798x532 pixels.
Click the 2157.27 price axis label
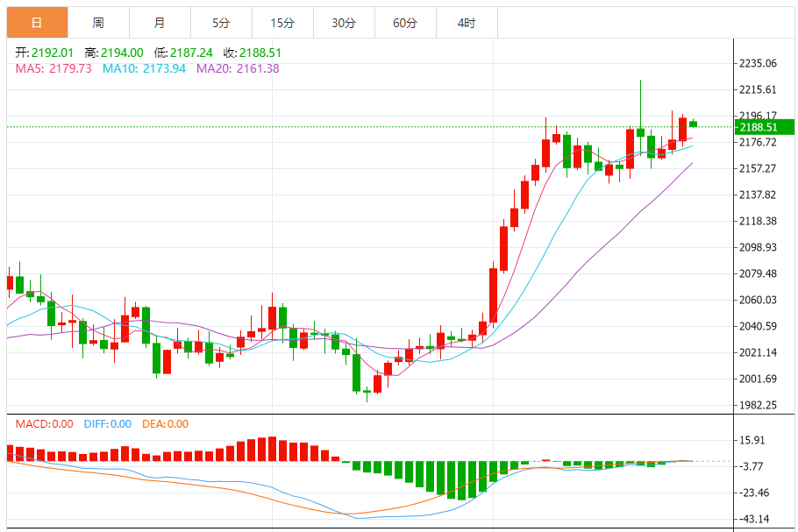[758, 168]
